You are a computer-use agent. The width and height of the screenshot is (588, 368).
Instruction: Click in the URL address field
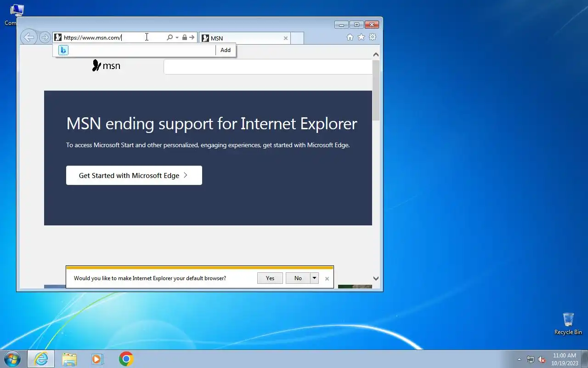(114, 38)
